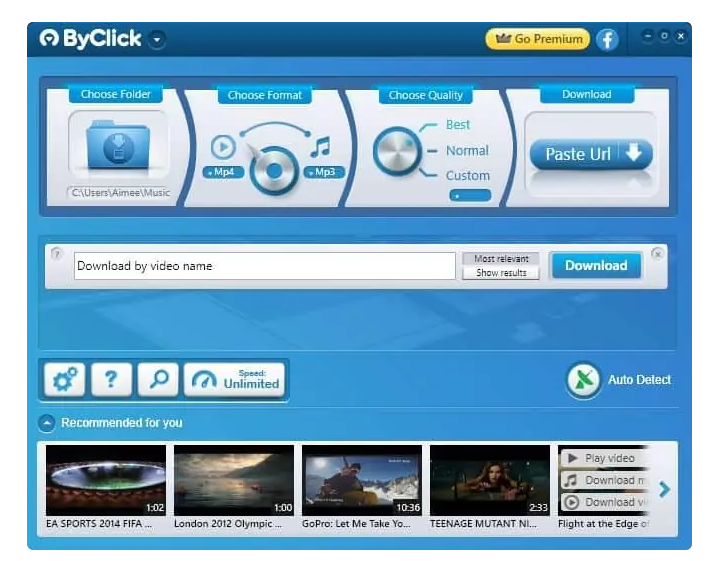Viewport: 716px width, 561px height.
Task: Click the Paste Url button
Action: [x=591, y=154]
